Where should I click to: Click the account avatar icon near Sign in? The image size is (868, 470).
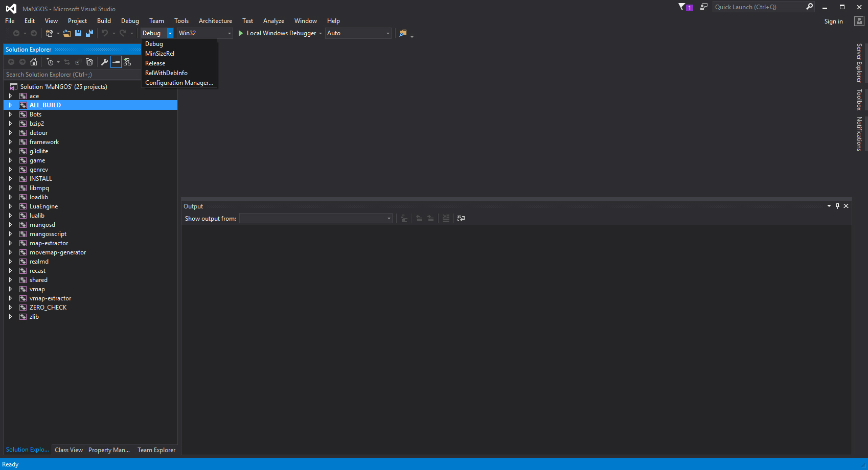[859, 21]
